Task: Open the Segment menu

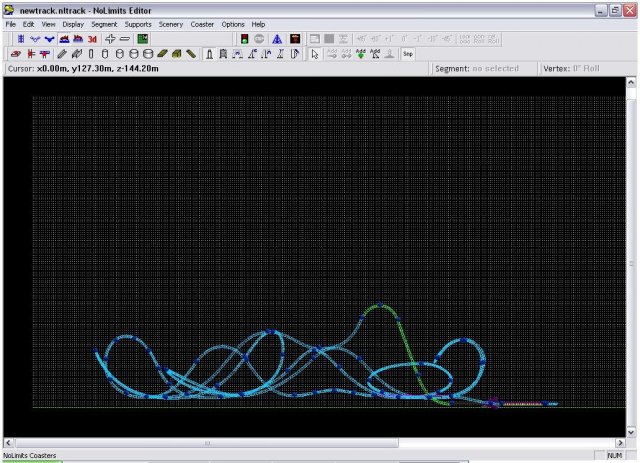Action: tap(104, 23)
